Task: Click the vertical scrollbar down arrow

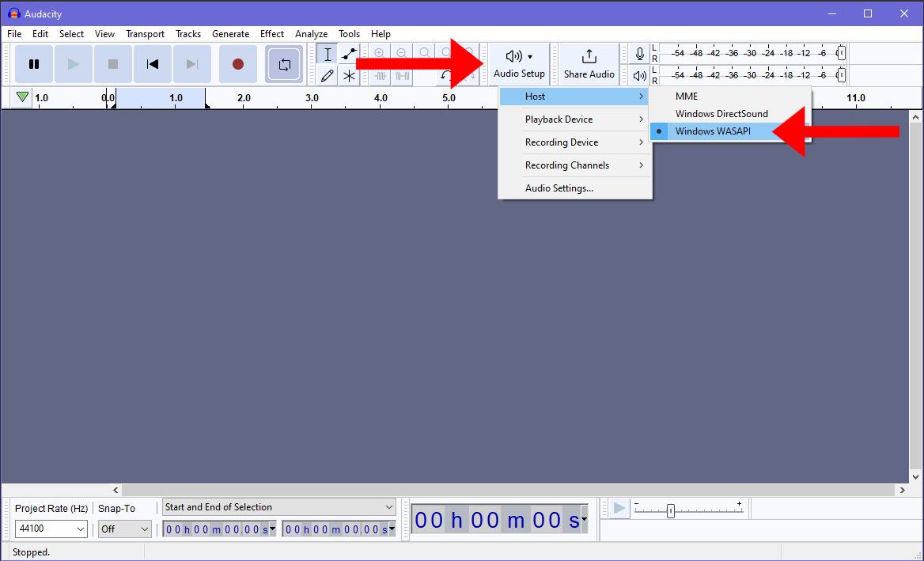Action: [915, 477]
